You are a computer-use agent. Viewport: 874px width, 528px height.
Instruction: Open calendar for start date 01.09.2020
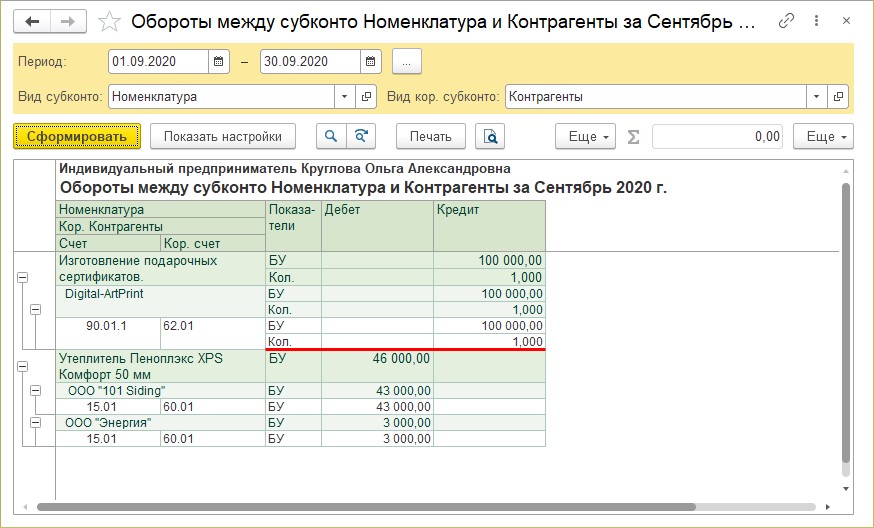[x=219, y=61]
